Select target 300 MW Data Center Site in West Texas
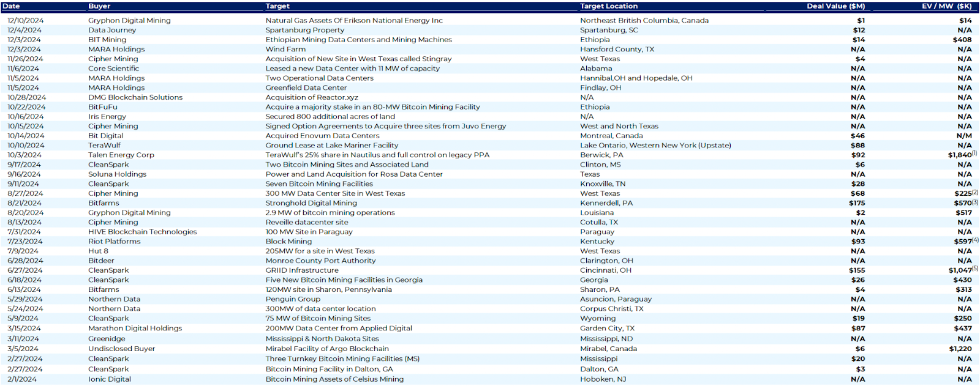This screenshot has width=980, height=386. pyautogui.click(x=335, y=194)
